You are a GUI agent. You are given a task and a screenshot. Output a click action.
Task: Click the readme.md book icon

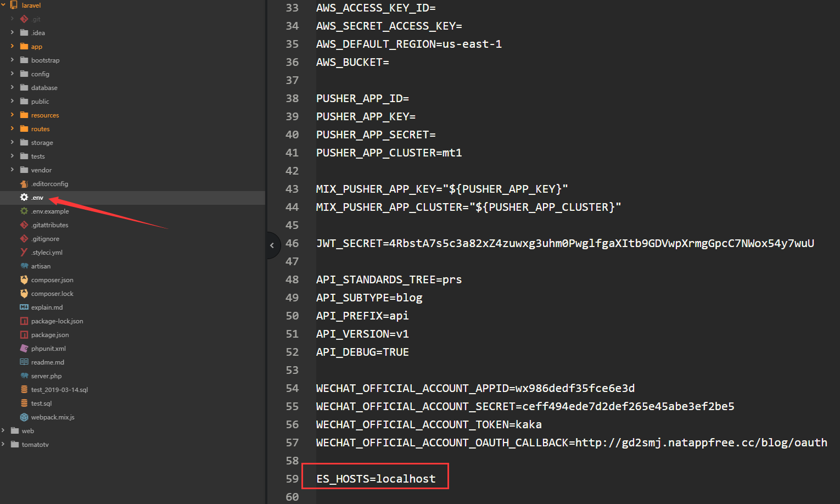click(24, 362)
